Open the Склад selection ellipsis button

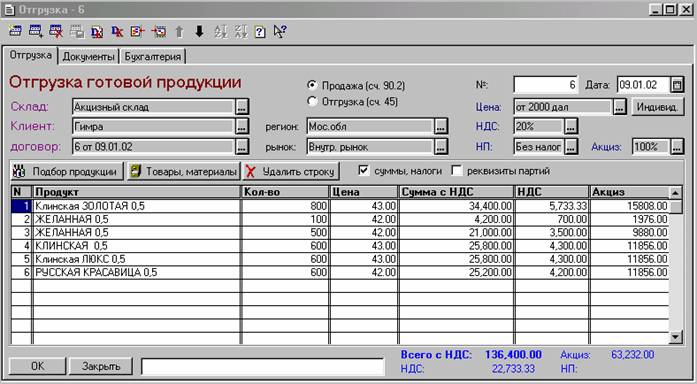[x=242, y=107]
